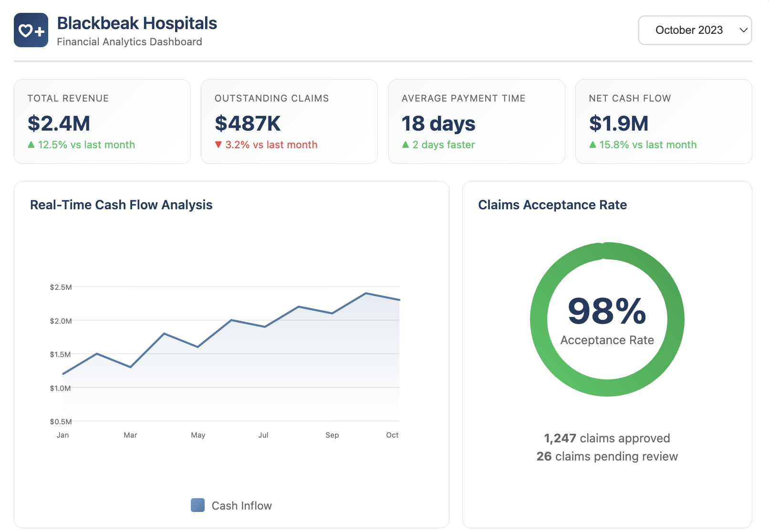Click the October label on the chart axis
Image resolution: width=769 pixels, height=532 pixels.
[392, 435]
